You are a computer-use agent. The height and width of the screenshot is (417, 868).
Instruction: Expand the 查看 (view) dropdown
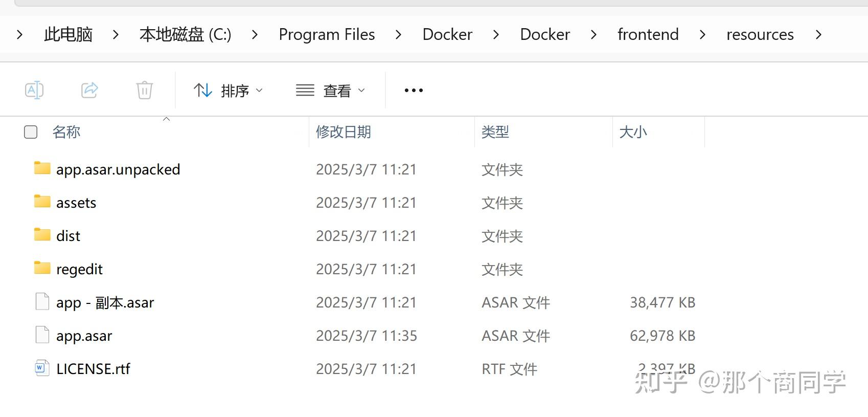tap(331, 90)
